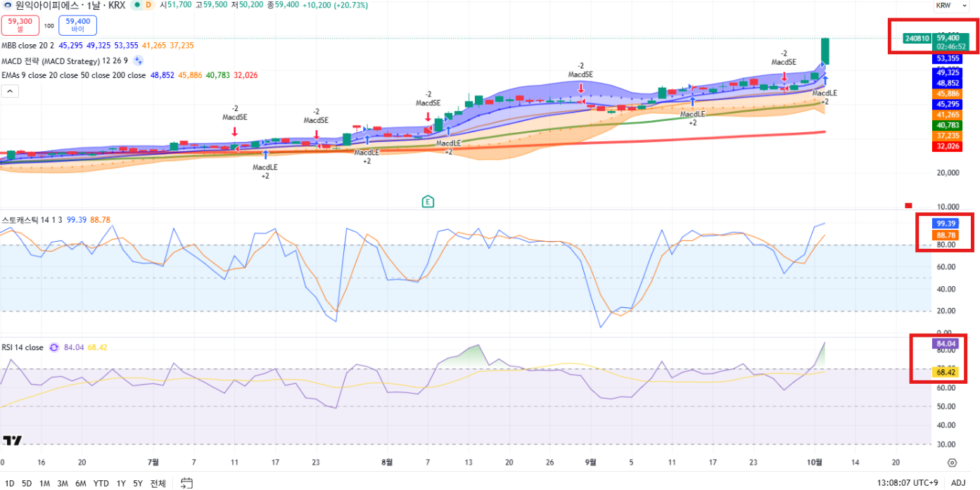This screenshot has width=980, height=490.
Task: Select the MACD 전략 strategy legend
Action: click(x=65, y=60)
